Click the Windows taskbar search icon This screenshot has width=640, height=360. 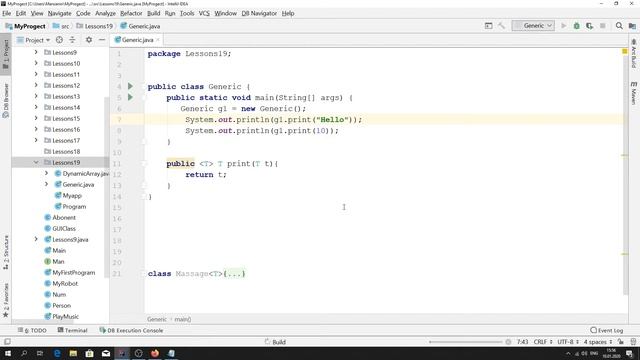[24, 353]
